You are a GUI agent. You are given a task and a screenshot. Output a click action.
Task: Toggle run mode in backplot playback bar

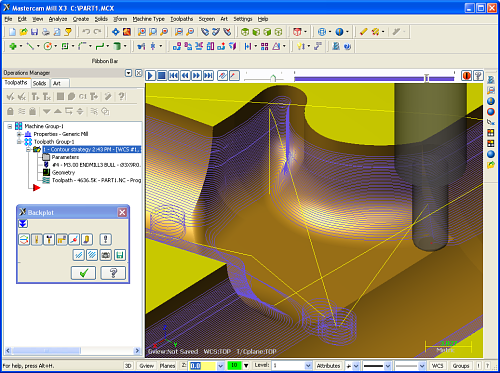[234, 76]
